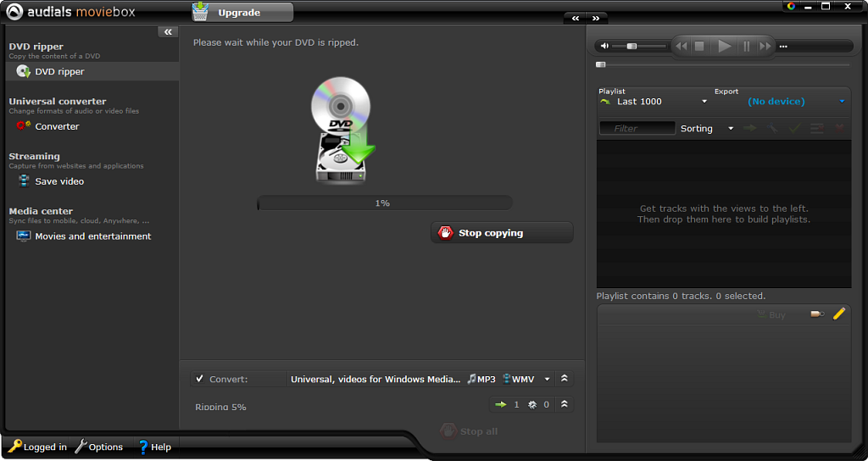Click the DVD ripper disc icon

(23, 71)
